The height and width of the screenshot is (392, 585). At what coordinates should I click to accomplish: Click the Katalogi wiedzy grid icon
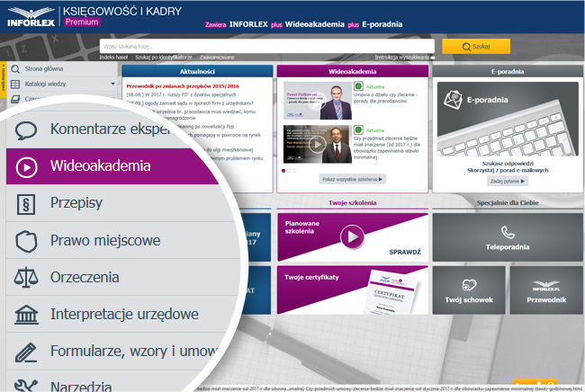(15, 85)
